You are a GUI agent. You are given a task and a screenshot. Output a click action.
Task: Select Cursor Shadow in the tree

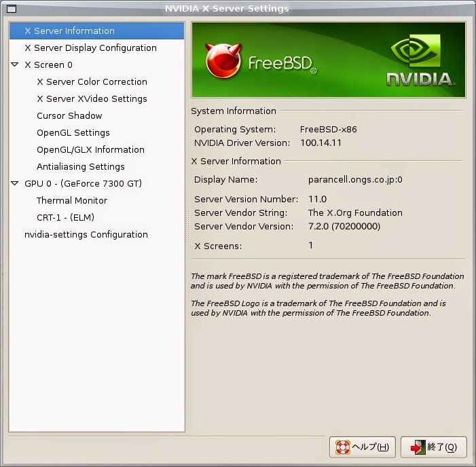pyautogui.click(x=69, y=115)
